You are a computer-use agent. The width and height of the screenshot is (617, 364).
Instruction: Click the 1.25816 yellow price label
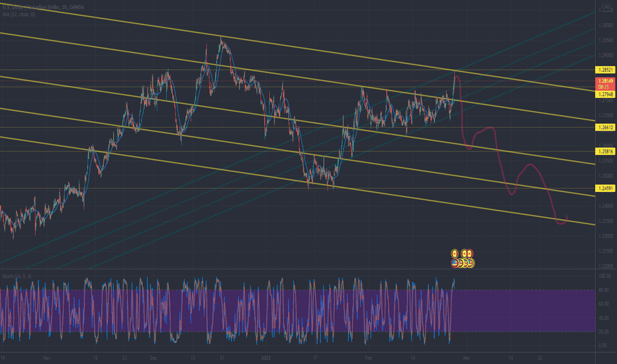605,152
